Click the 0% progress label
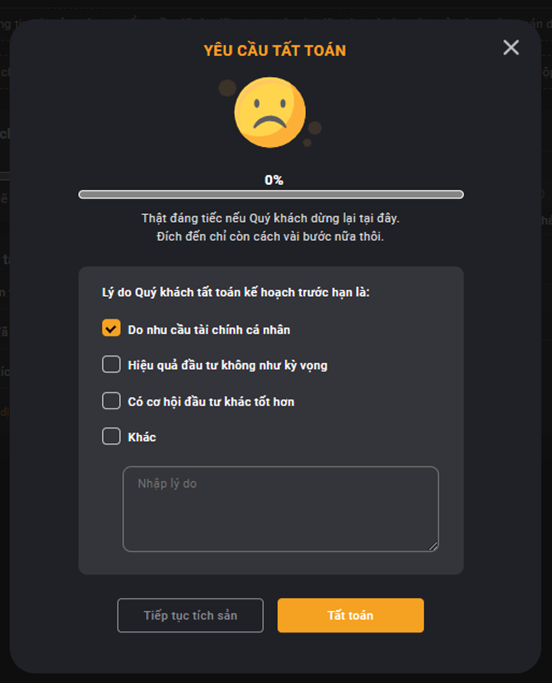 (x=274, y=180)
